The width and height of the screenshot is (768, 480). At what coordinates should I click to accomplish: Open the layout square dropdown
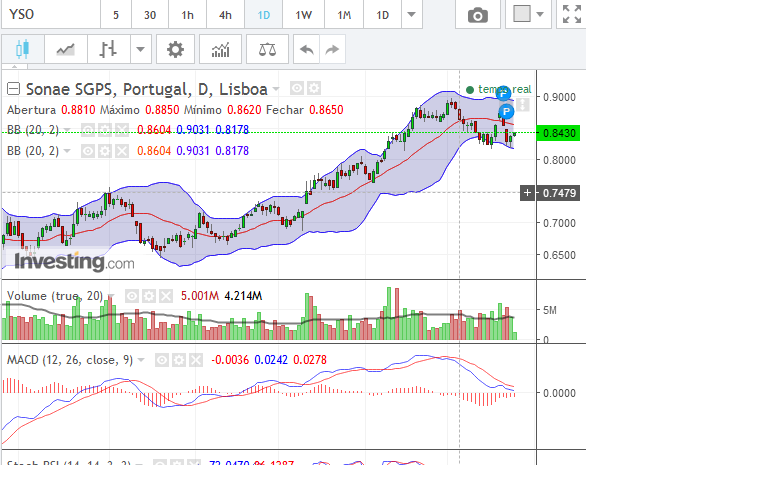point(528,14)
